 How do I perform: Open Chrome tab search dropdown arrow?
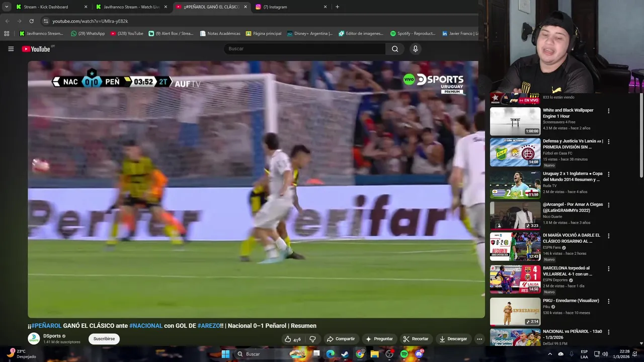[x=7, y=7]
